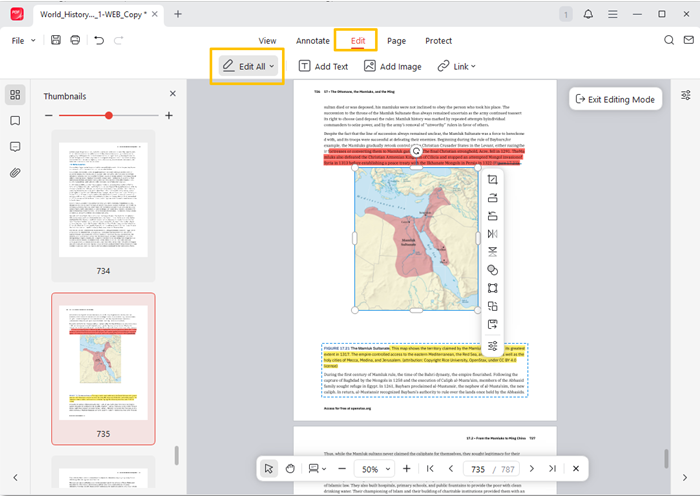Image resolution: width=700 pixels, height=496 pixels.
Task: Click the print icon
Action: pos(75,40)
